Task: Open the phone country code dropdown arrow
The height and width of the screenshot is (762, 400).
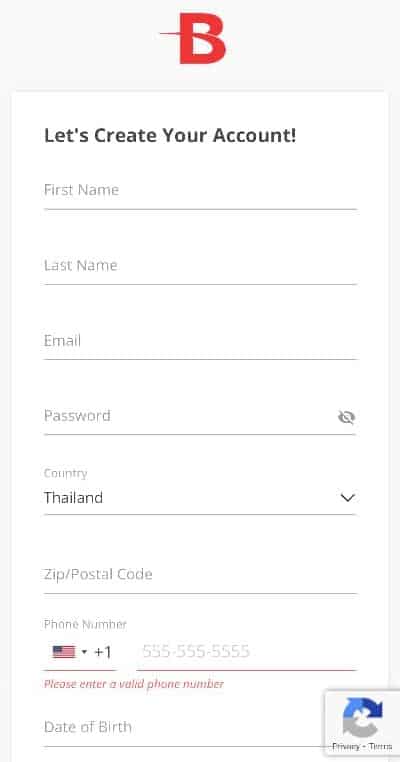Action: (84, 652)
